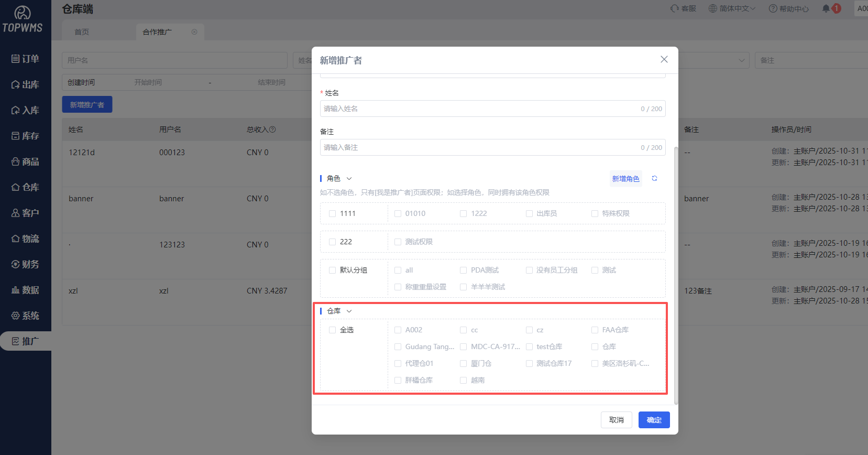The image size is (868, 455).
Task: Click the 客服 customer service icon
Action: [x=675, y=8]
